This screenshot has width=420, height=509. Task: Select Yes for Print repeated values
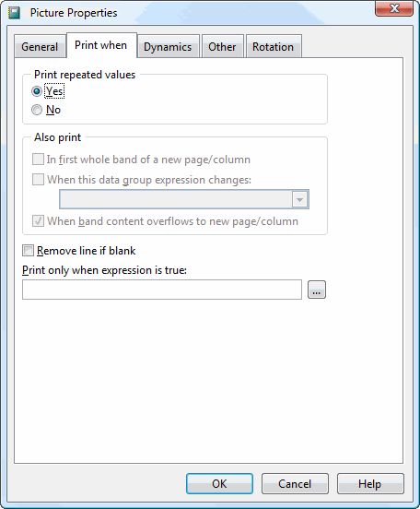(37, 91)
